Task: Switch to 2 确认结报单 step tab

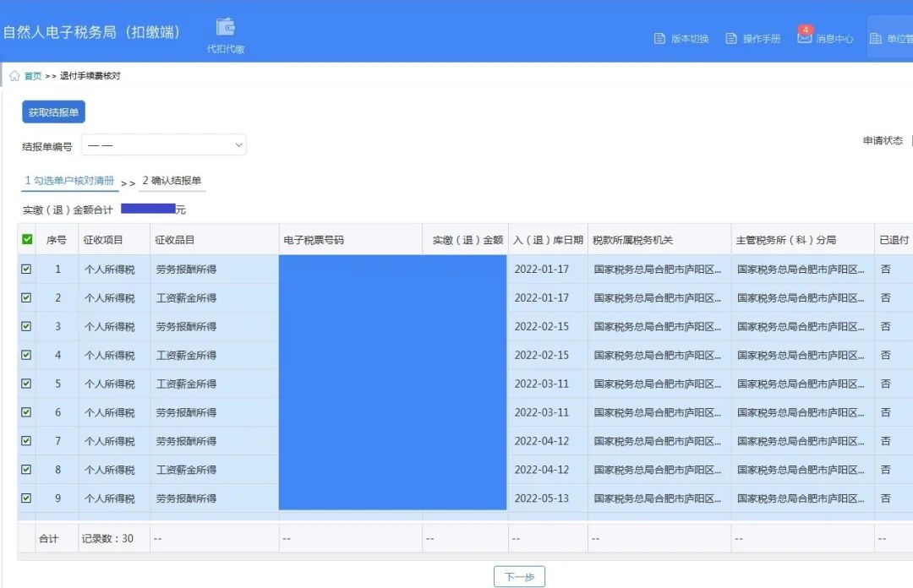Action: (172, 181)
